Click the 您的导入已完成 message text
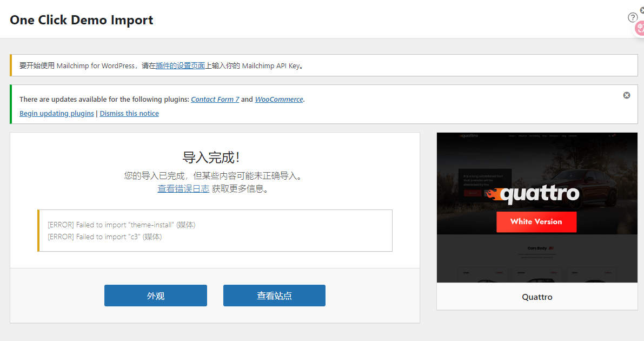Screen dimensions: 644x341 pyautogui.click(x=214, y=176)
